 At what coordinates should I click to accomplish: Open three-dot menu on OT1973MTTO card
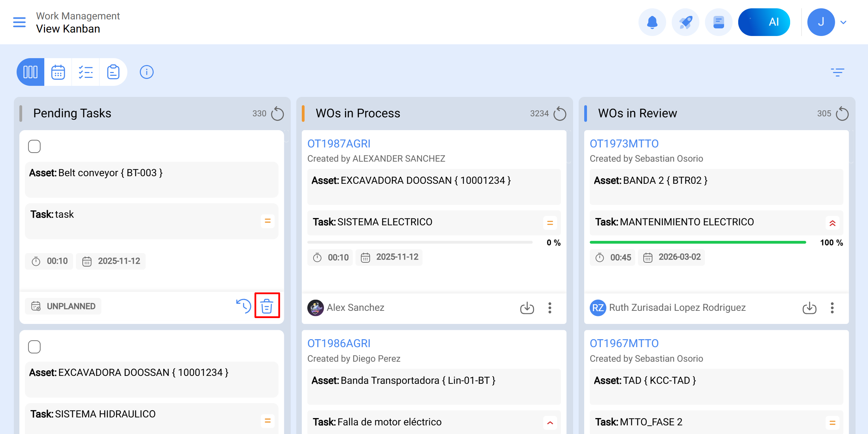[x=832, y=308]
